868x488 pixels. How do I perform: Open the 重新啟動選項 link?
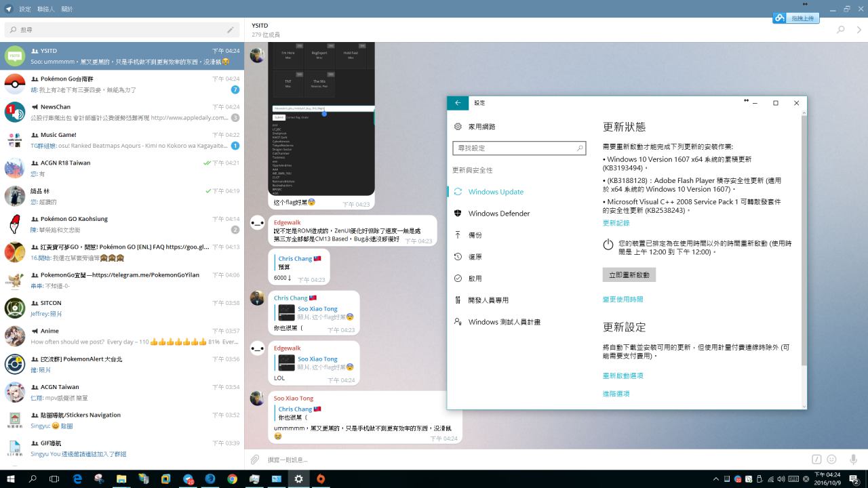[623, 375]
